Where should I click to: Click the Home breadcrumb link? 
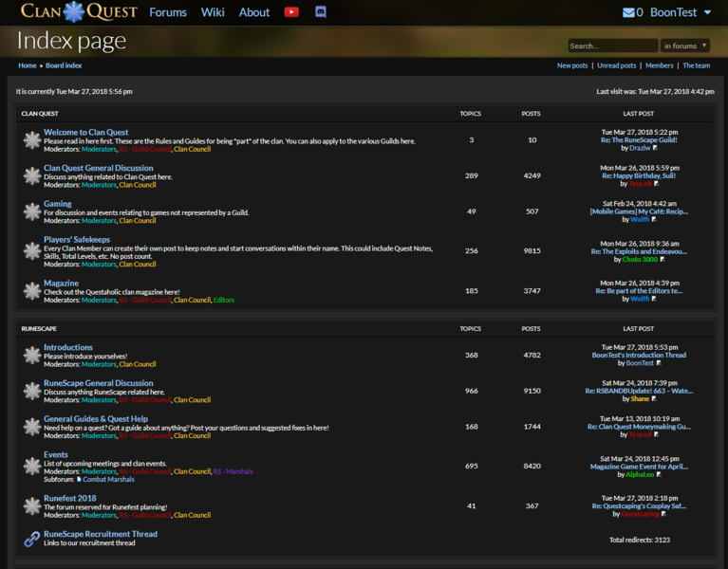tap(27, 65)
